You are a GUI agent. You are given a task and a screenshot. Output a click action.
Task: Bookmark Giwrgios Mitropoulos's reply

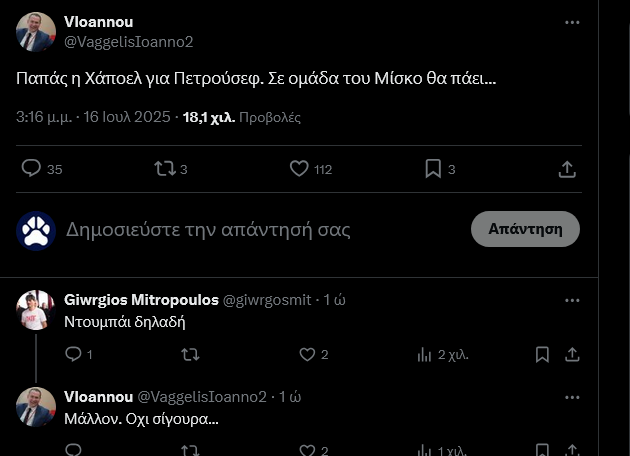pyautogui.click(x=542, y=354)
